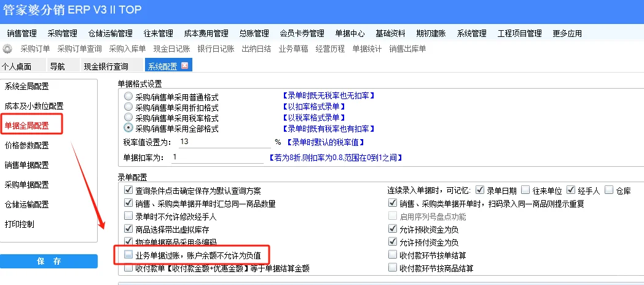
Task: Open the 工程项目管理 menu
Action: click(x=519, y=34)
